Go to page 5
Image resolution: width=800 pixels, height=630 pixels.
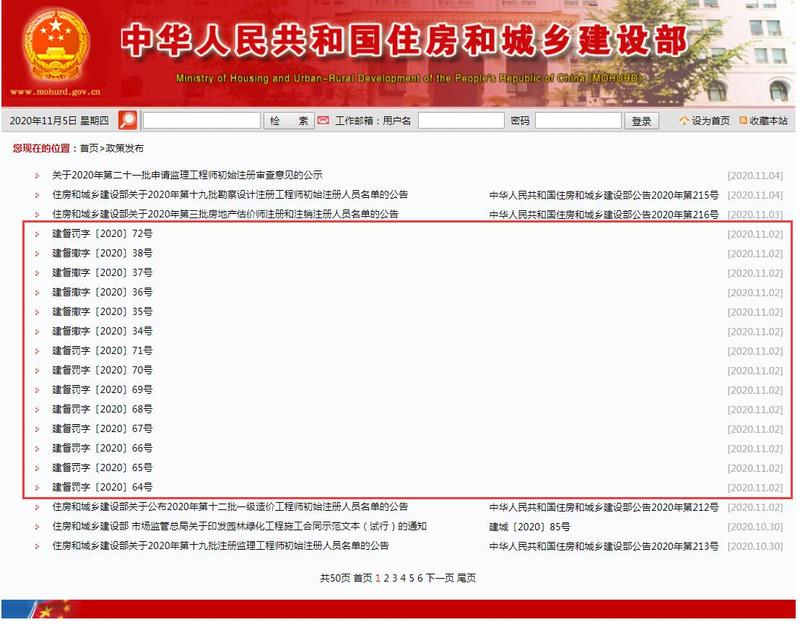click(412, 578)
